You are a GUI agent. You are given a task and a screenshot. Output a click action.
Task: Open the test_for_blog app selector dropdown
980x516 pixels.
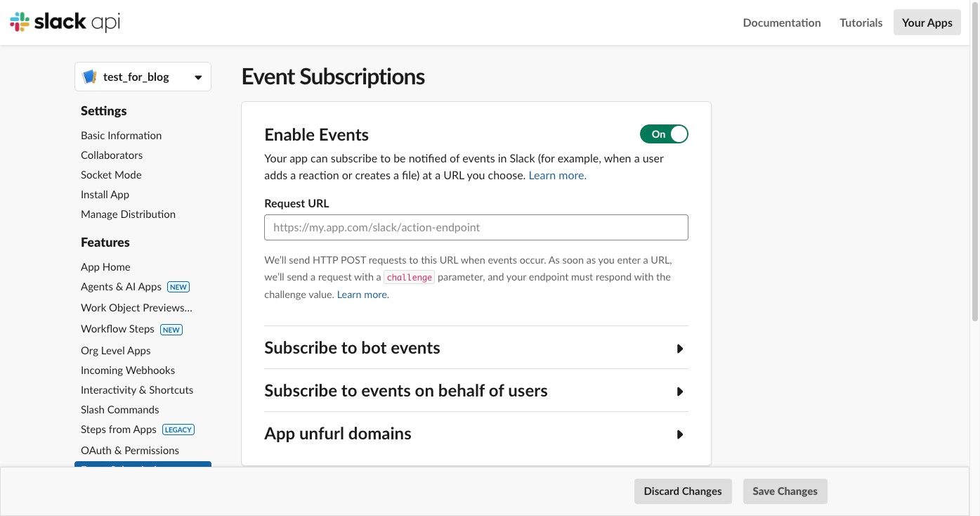(197, 77)
